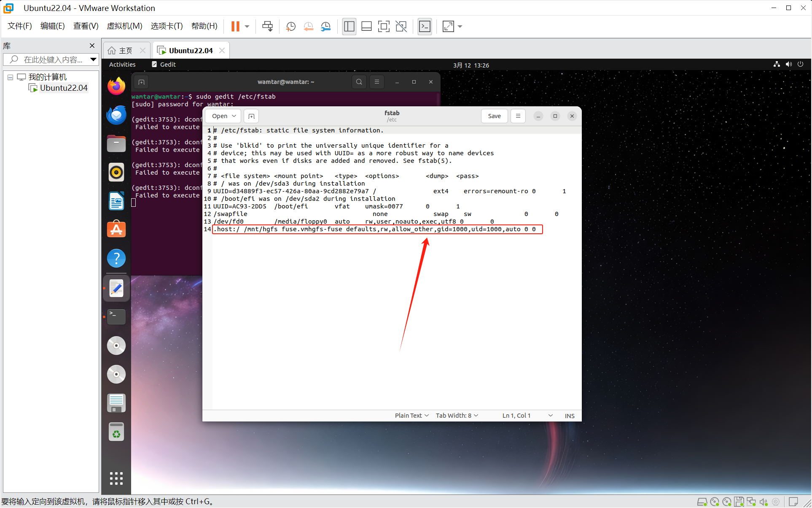Toggle INS overwrite mode in the status bar

click(x=570, y=416)
